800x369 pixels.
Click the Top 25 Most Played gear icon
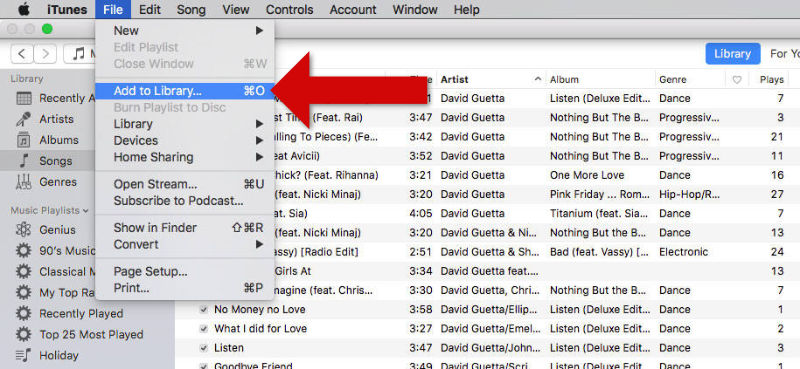coord(23,334)
